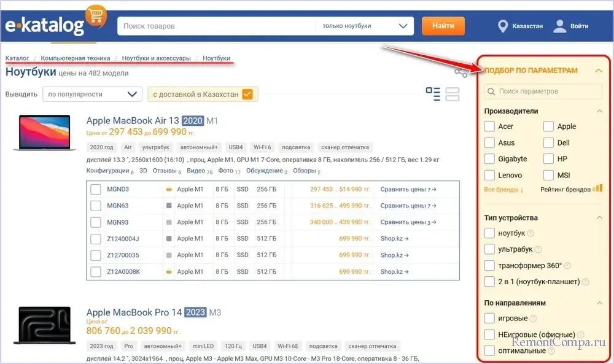
Task: Enable the Asus brand filter
Action: point(489,143)
